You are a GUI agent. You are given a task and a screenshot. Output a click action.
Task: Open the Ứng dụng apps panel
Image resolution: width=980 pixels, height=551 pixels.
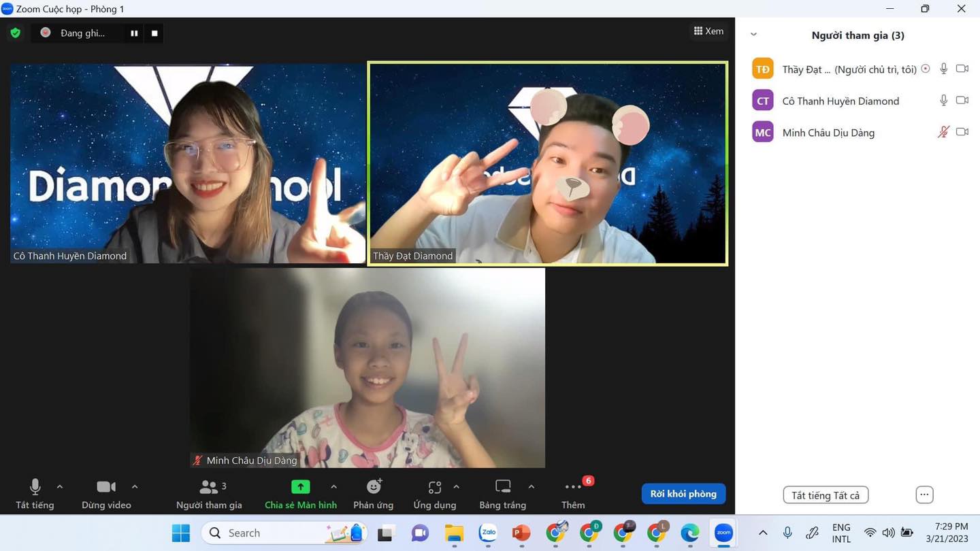[434, 493]
